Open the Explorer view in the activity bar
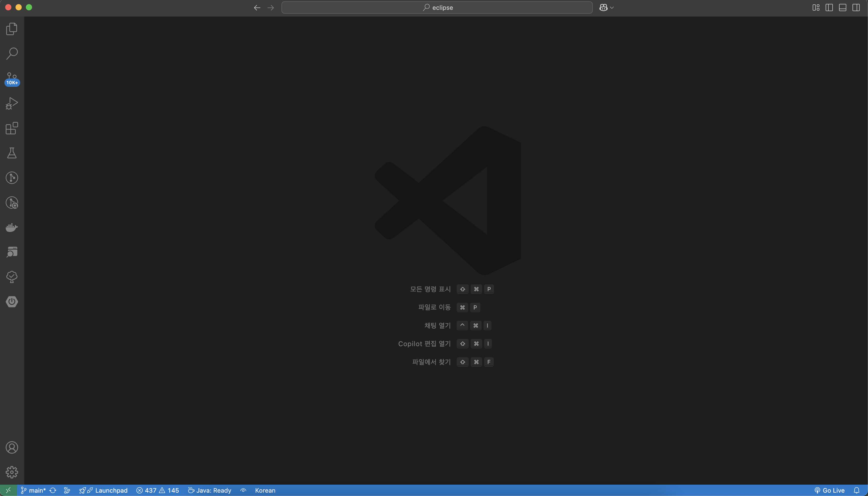This screenshot has width=868, height=496. [x=12, y=29]
